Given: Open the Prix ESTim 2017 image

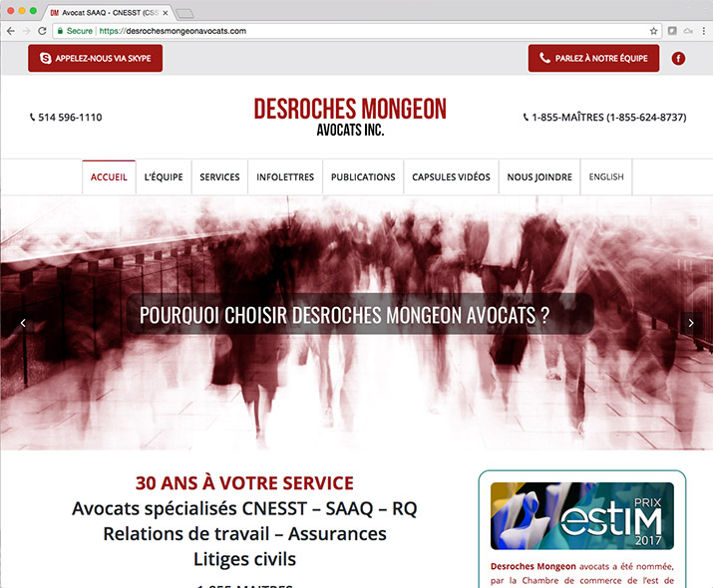Looking at the screenshot, I should (x=581, y=516).
